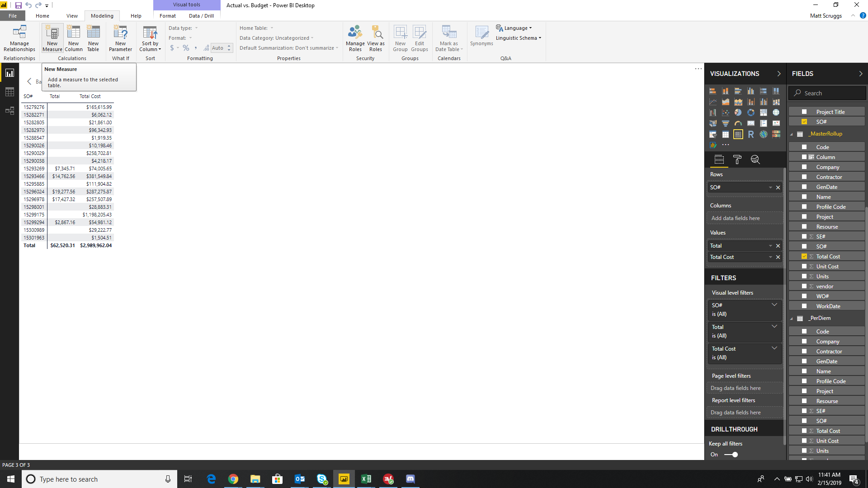Check the Company field in _PerDiem
The height and width of the screenshot is (488, 868).
[x=804, y=341]
